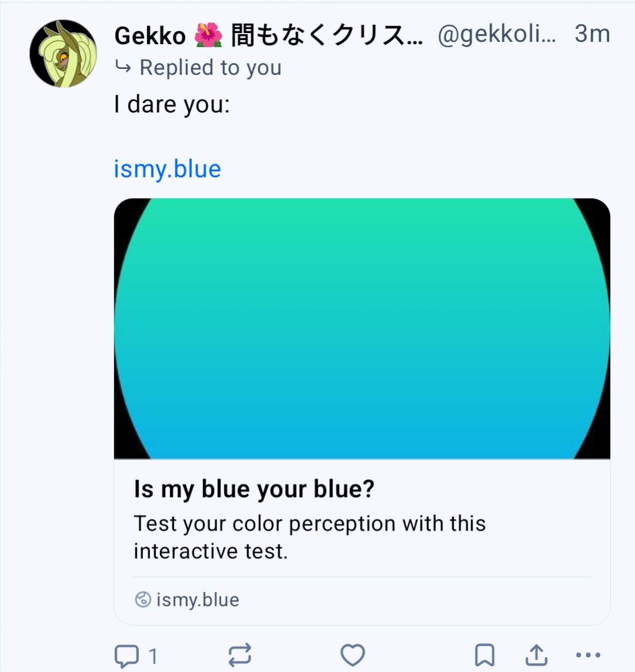Click the "Is my blue your blue?" card title
Screen dimensions: 635x672
coord(254,489)
